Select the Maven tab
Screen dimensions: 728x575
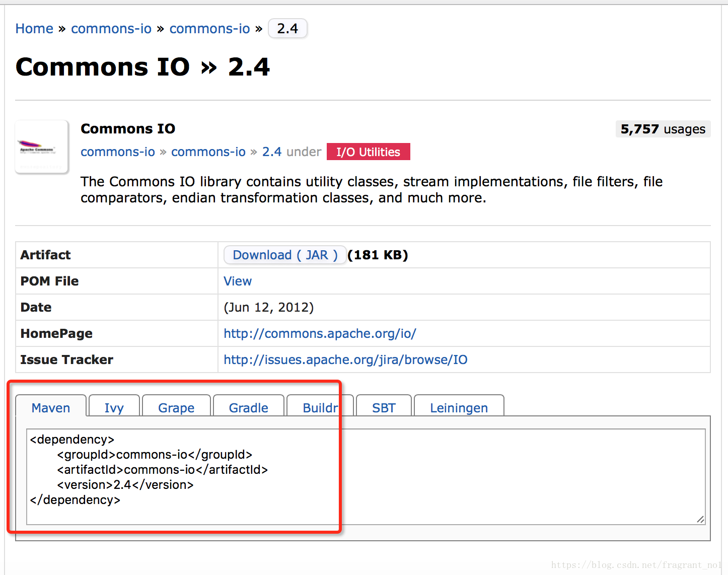(51, 407)
